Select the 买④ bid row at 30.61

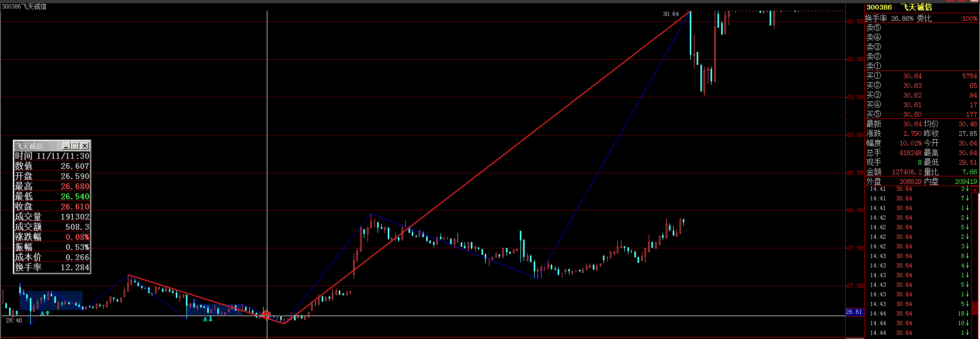coord(922,105)
